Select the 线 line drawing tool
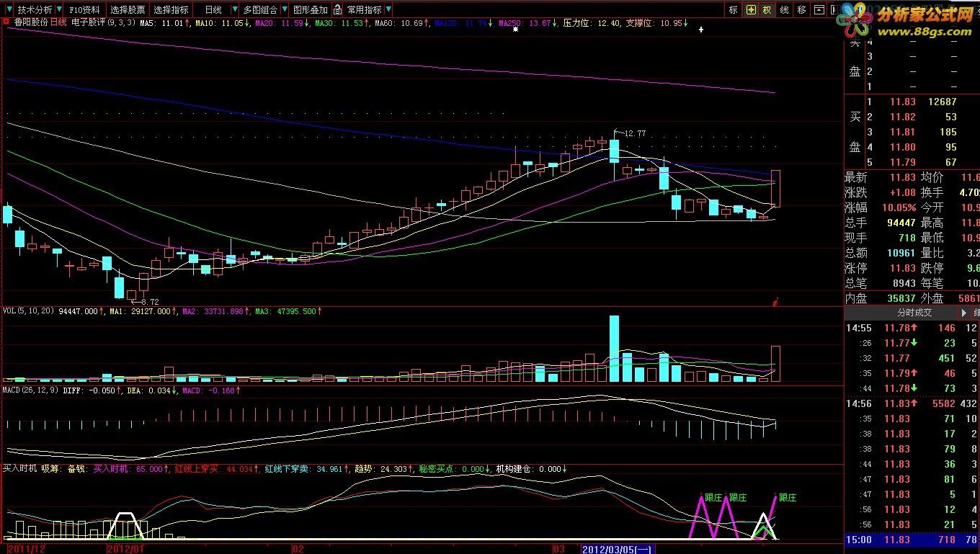The width and height of the screenshot is (980, 554). point(785,10)
